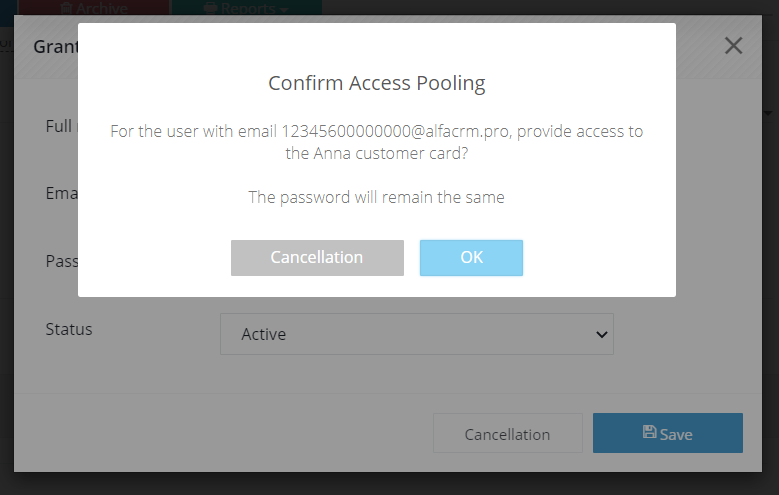Open the Archive tab at the top

click(x=94, y=7)
